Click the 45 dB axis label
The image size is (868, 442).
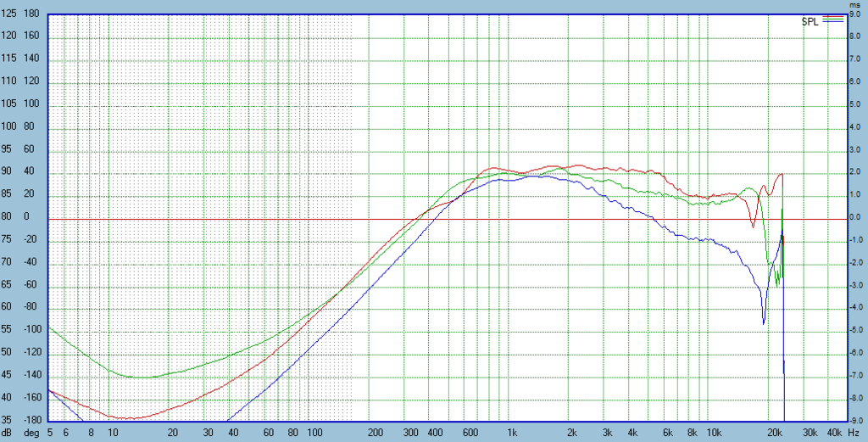pyautogui.click(x=7, y=375)
